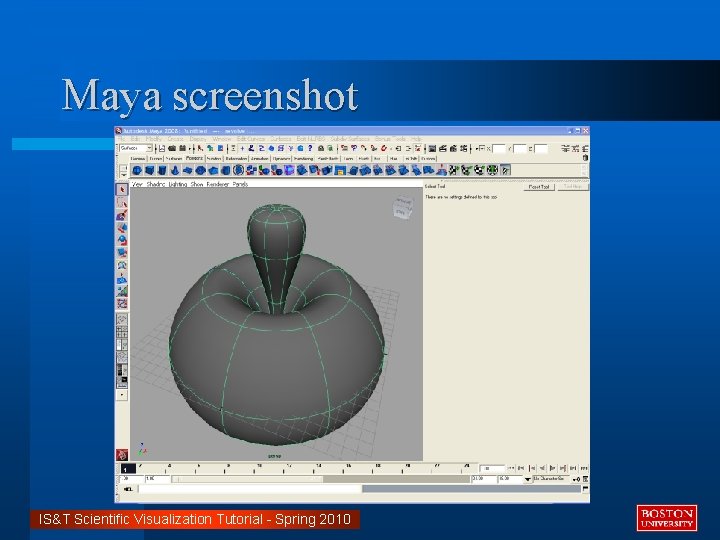Image resolution: width=720 pixels, height=540 pixels.
Task: Pick the Paint Selection tool
Action: [x=122, y=215]
